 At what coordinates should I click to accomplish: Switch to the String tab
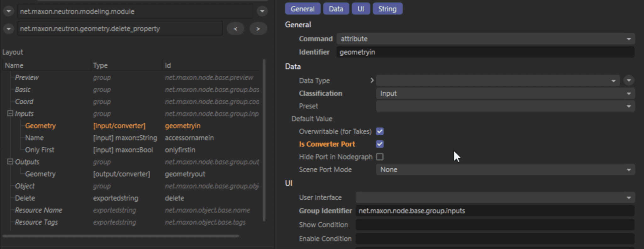[387, 9]
